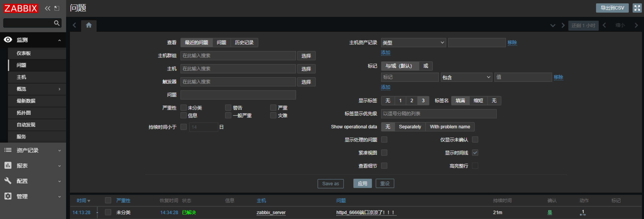This screenshot has width=644, height=219.
Task: Click the left arrow before the home tab
Action: click(x=74, y=25)
